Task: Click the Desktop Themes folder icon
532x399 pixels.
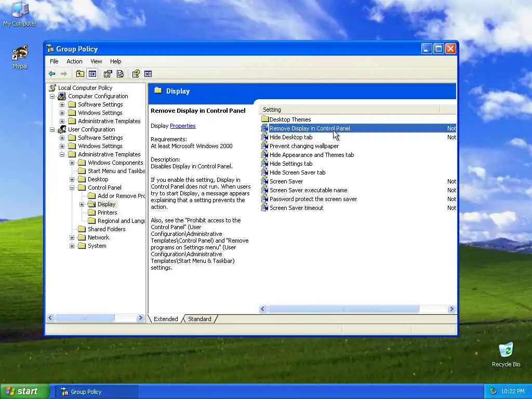Action: pos(265,119)
